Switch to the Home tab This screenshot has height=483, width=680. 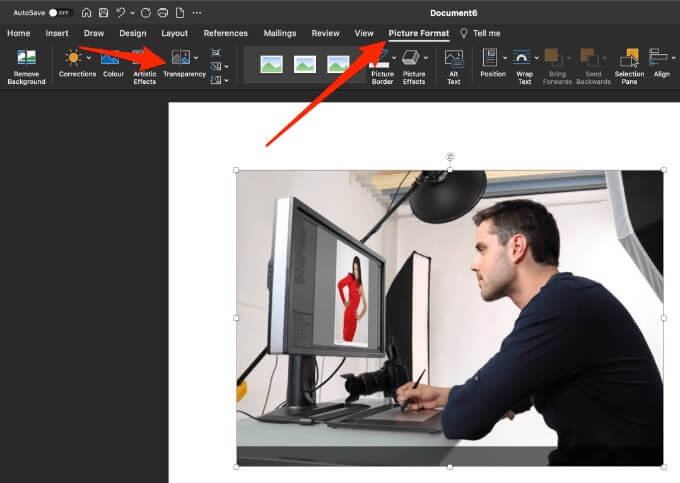point(19,33)
